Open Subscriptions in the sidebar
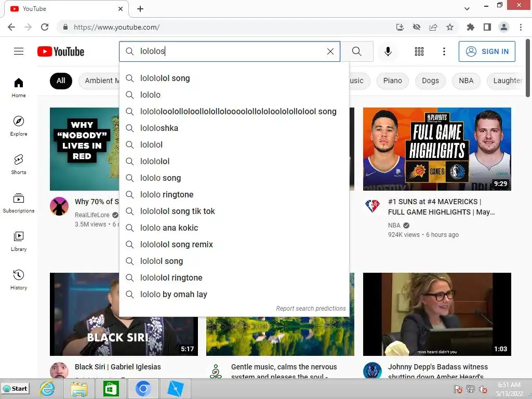532x399 pixels. 19,203
